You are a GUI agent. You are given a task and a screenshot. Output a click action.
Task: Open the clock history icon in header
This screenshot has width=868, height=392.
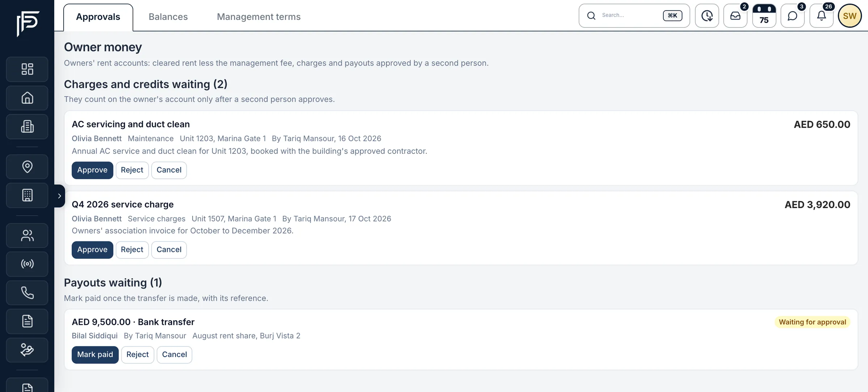click(707, 16)
